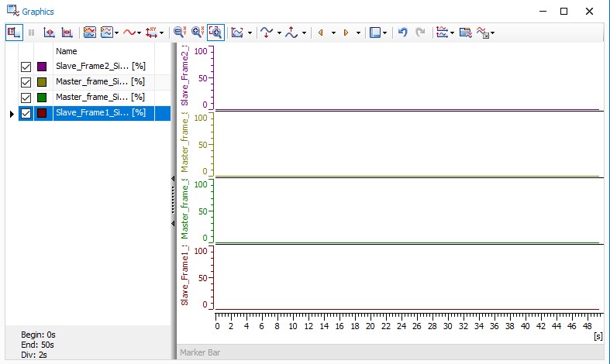This screenshot has height=364, width=610.
Task: Click the panel splitter collapse arrow
Action: pos(173,179)
